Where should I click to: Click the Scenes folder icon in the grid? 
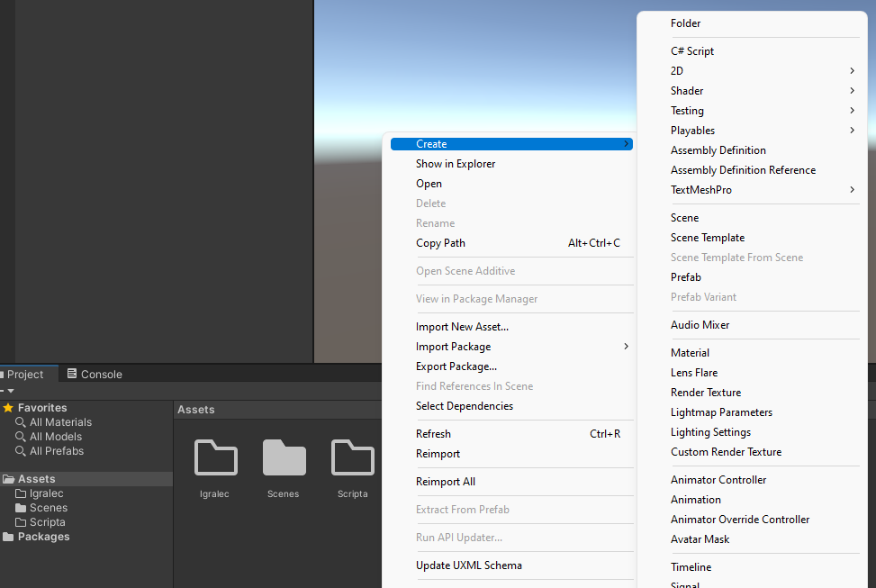[284, 457]
